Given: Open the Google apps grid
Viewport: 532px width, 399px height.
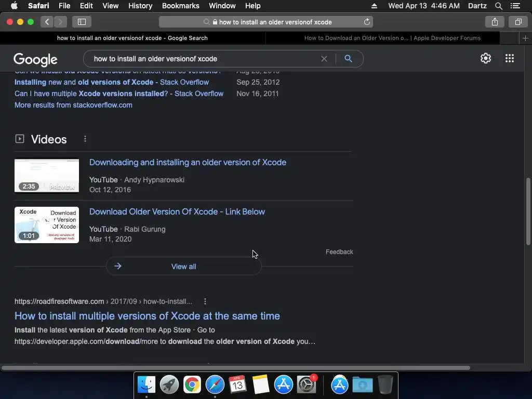Looking at the screenshot, I should (509, 58).
